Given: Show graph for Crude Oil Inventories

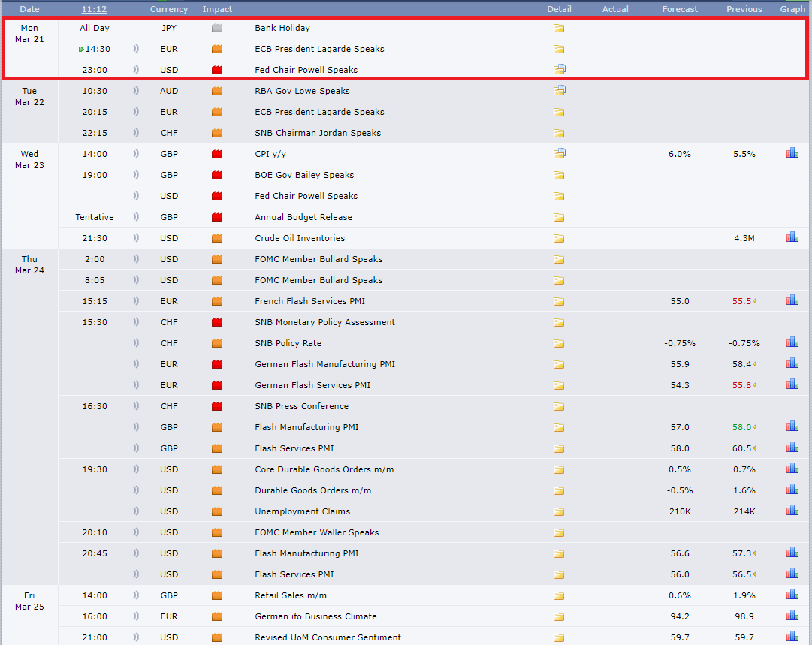Looking at the screenshot, I should click(792, 237).
